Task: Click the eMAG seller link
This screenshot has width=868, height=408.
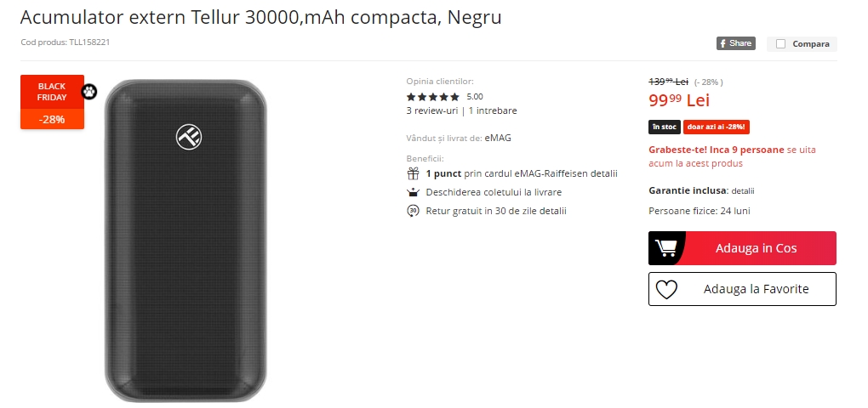Action: pyautogui.click(x=498, y=138)
